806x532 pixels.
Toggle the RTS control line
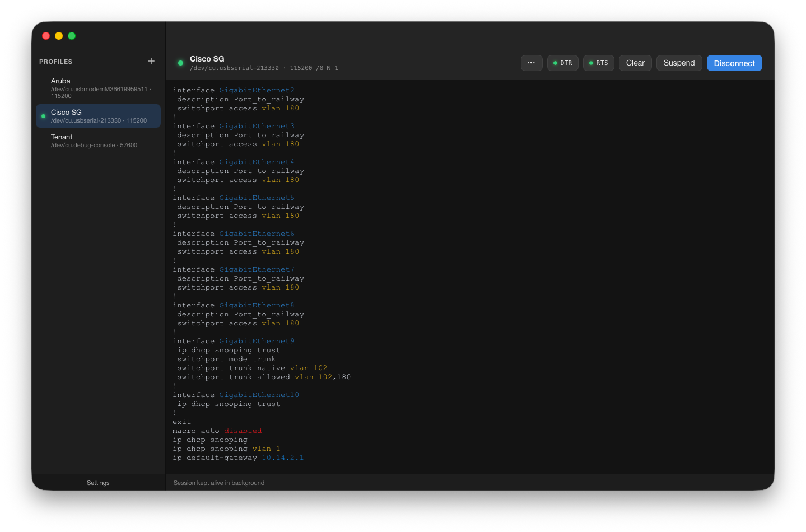(x=598, y=63)
